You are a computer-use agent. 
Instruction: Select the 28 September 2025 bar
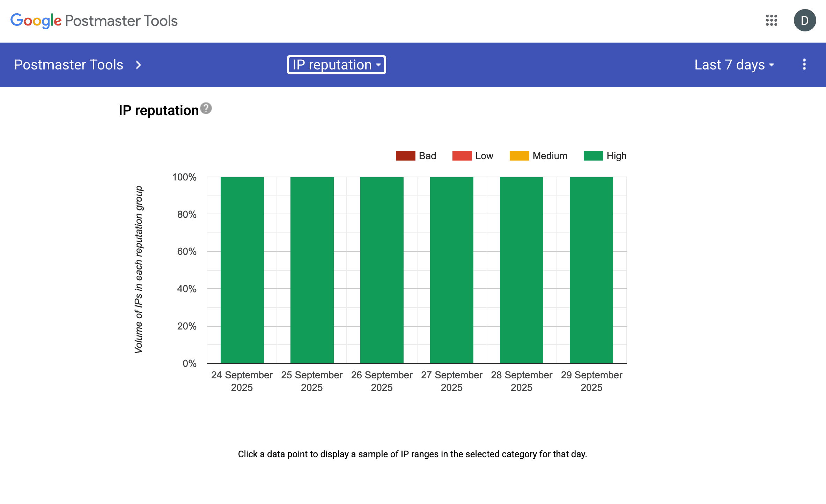[521, 270]
